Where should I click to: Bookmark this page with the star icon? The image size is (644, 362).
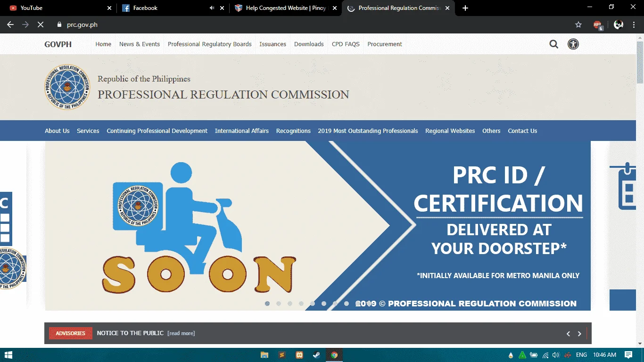(x=578, y=25)
